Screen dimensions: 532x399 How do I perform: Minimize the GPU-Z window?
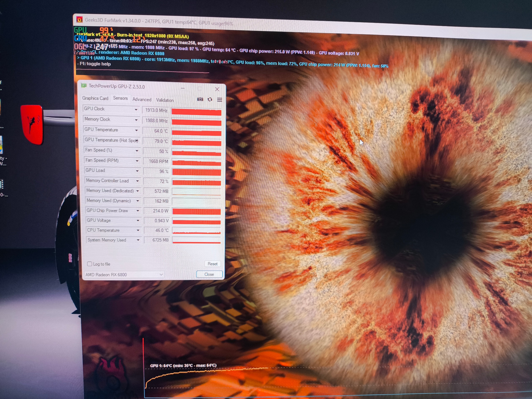coord(183,88)
